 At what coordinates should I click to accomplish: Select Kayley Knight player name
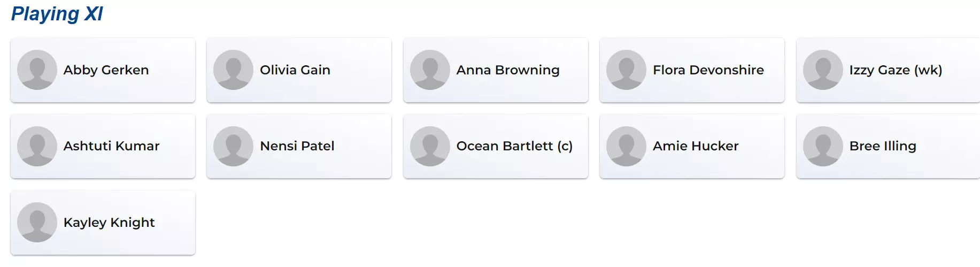[x=109, y=223]
